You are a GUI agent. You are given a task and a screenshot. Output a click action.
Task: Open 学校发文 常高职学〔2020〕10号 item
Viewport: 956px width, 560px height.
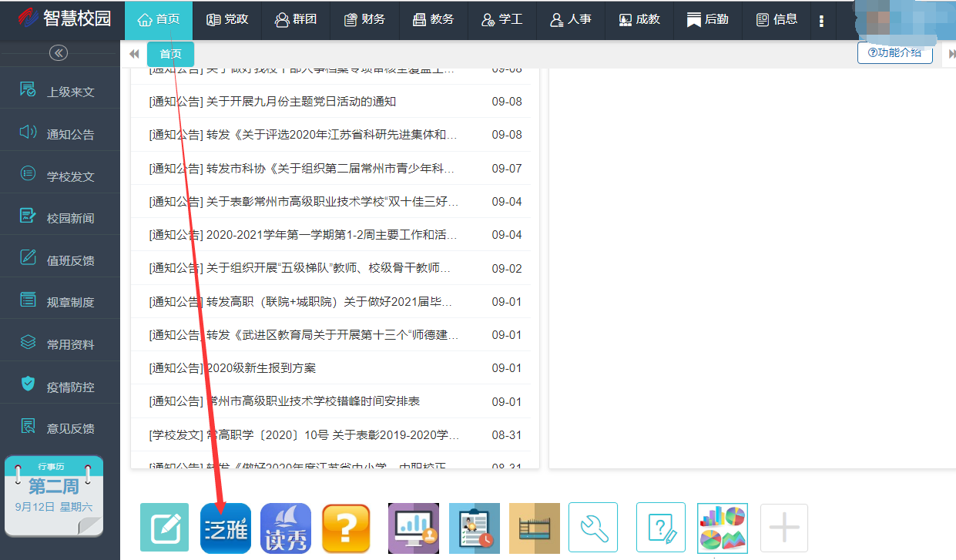point(304,435)
